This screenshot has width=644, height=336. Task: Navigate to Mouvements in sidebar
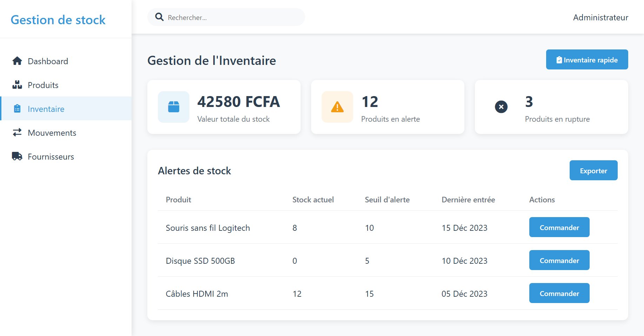52,133
